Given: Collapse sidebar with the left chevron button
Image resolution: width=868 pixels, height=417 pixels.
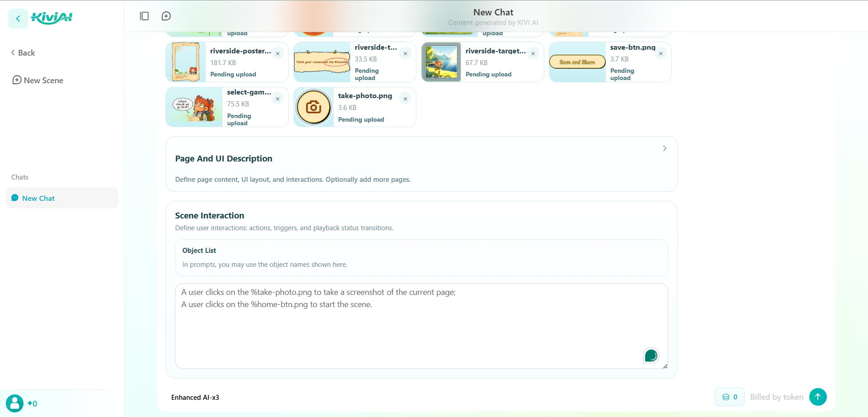Looking at the screenshot, I should [x=18, y=19].
